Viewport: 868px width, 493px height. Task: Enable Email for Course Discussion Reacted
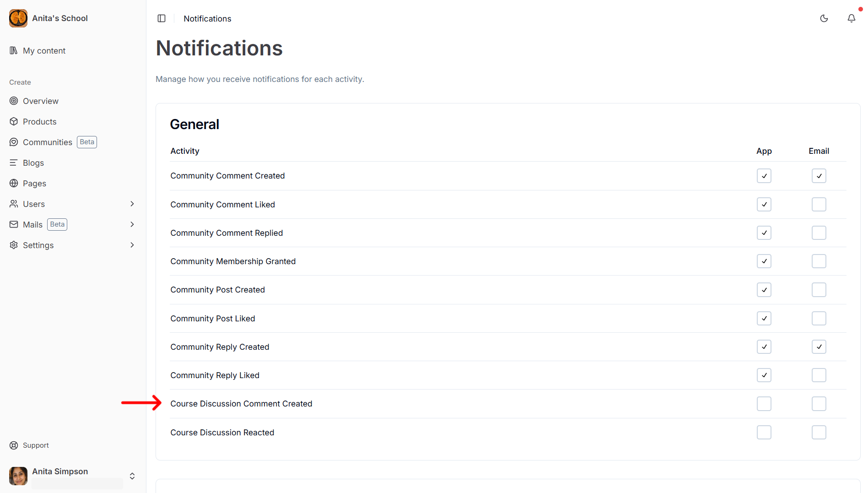click(819, 433)
